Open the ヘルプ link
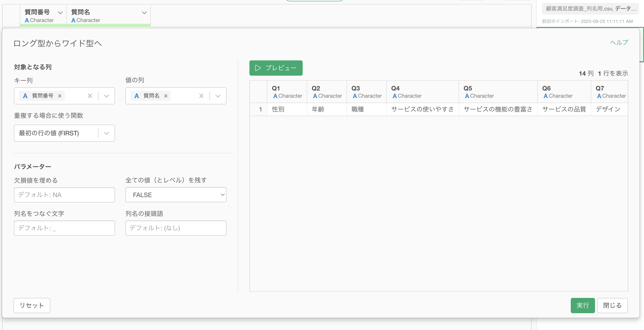Viewport: 644px width, 330px height. (619, 42)
